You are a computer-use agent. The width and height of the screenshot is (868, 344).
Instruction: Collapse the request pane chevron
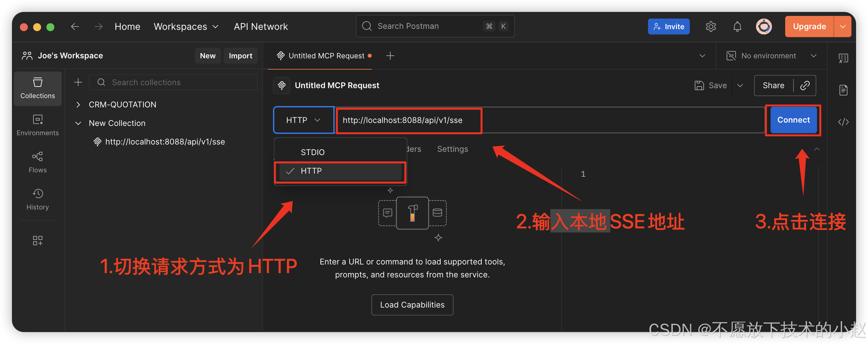coord(816,149)
